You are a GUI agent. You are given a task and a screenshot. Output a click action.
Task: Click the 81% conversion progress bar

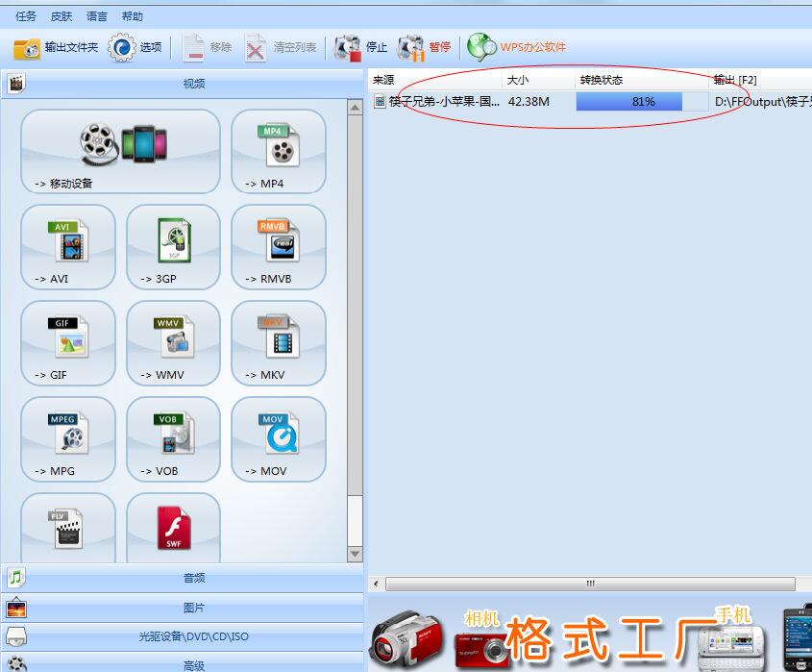(x=641, y=101)
